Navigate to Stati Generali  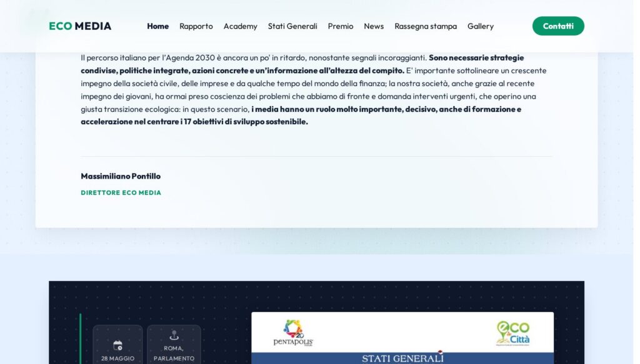tap(292, 26)
